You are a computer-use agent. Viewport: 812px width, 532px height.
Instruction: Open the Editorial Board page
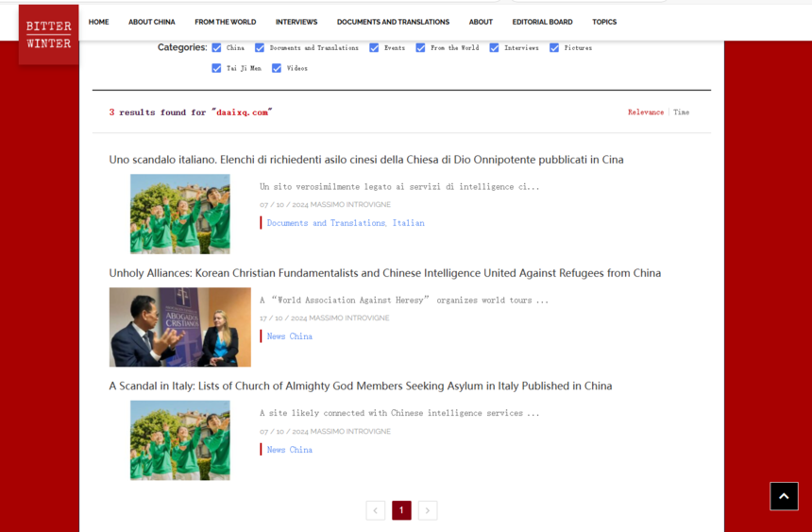542,22
